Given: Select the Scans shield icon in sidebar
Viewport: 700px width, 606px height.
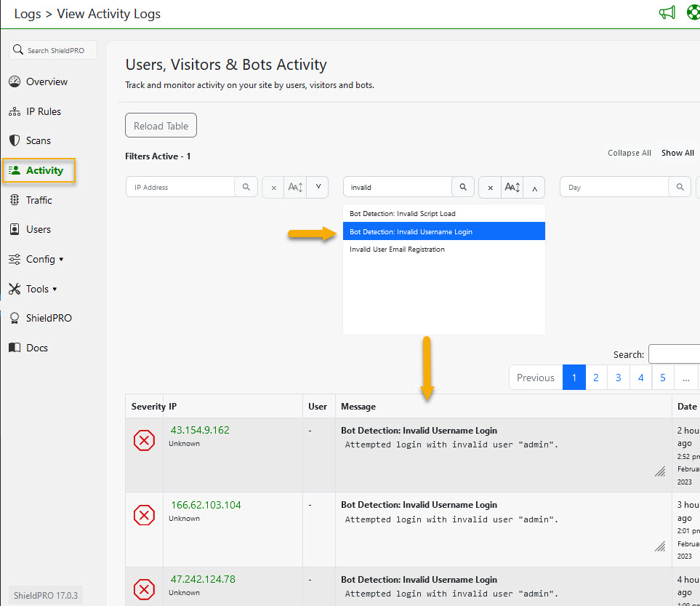Looking at the screenshot, I should point(16,140).
